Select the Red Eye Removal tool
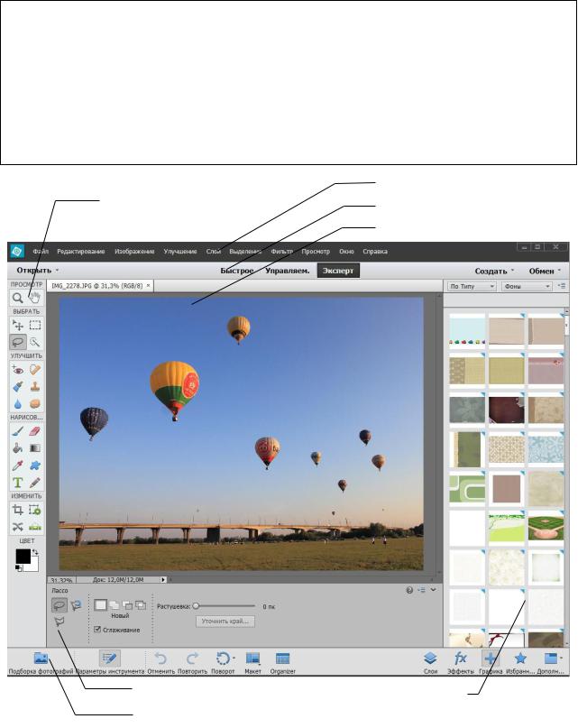The width and height of the screenshot is (587, 728). click(x=18, y=370)
